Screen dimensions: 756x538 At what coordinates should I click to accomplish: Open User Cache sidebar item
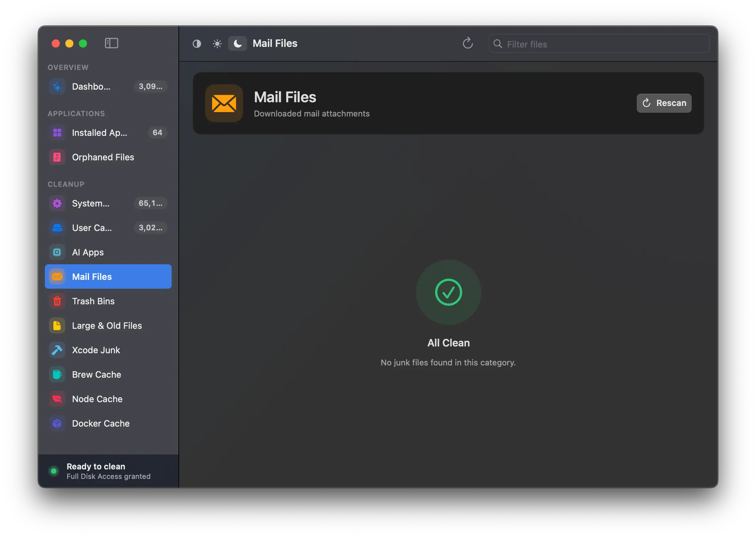pos(108,228)
